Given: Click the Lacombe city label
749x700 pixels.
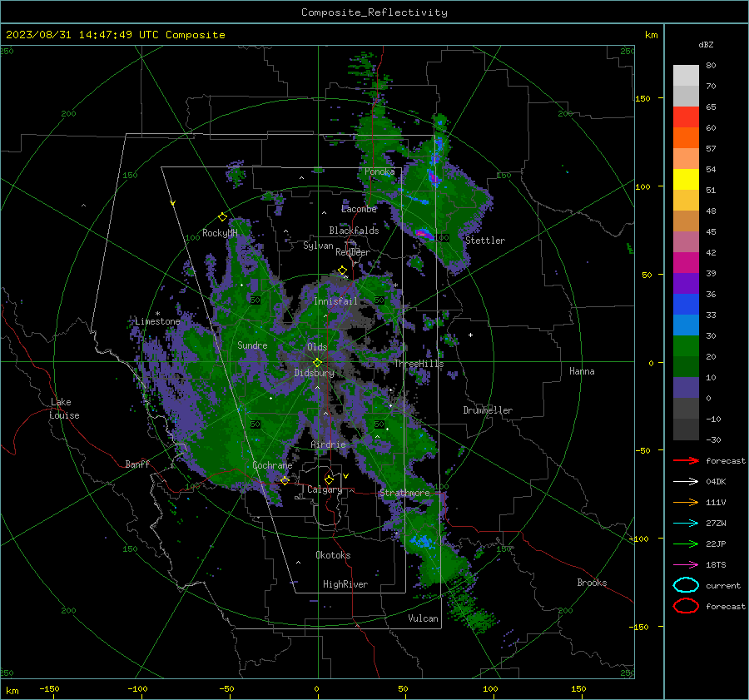Looking at the screenshot, I should pos(359,209).
